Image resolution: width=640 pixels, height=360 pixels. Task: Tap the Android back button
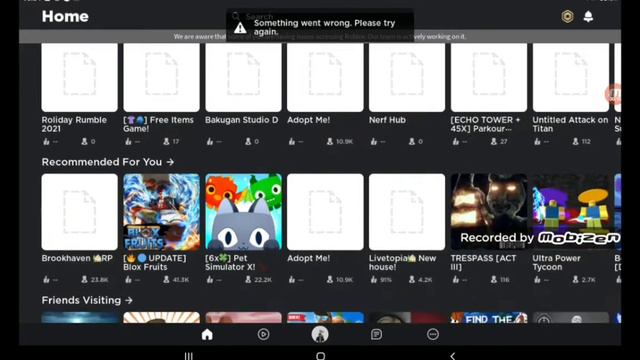click(x=452, y=356)
